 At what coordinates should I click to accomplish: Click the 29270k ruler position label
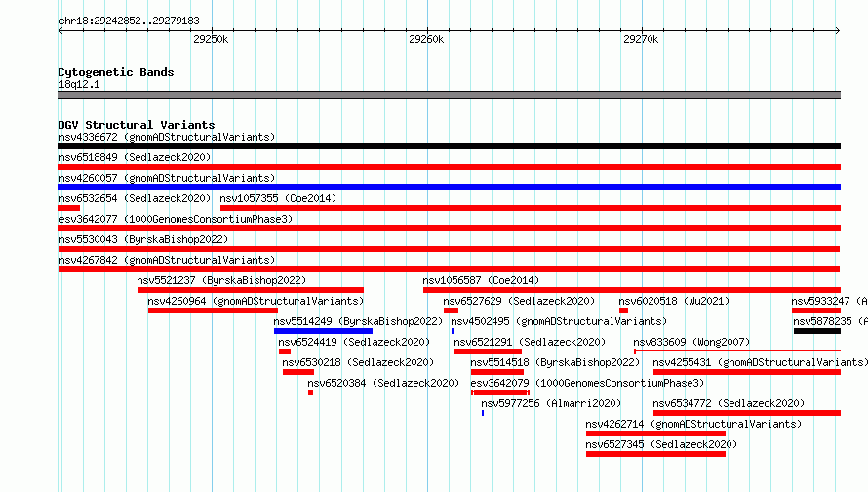pyautogui.click(x=641, y=39)
